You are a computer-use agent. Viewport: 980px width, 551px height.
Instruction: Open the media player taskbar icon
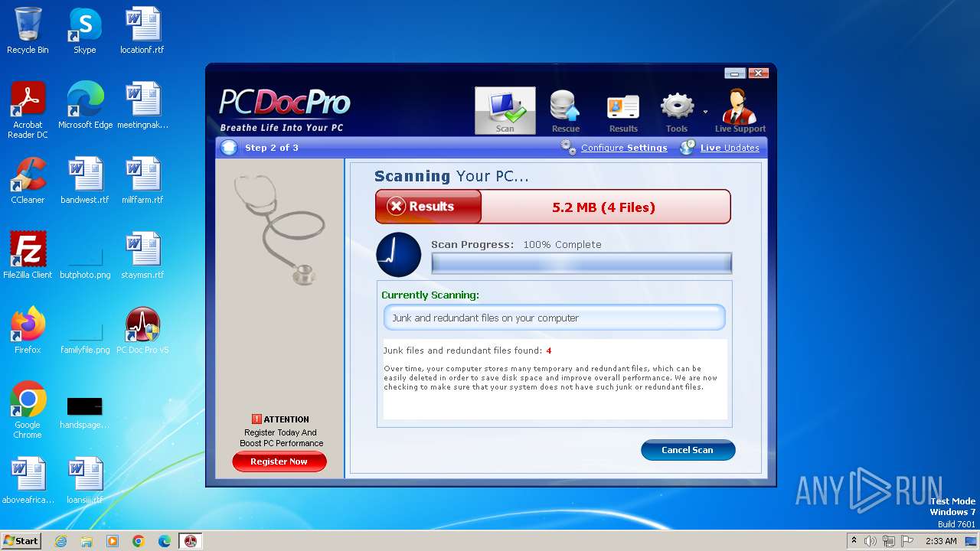(x=113, y=541)
